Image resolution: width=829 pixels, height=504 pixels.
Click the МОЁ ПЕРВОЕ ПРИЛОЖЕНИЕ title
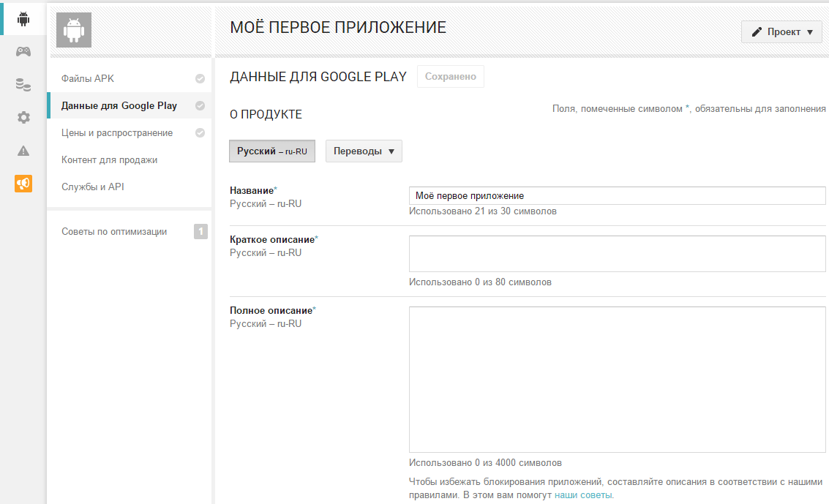tap(338, 28)
